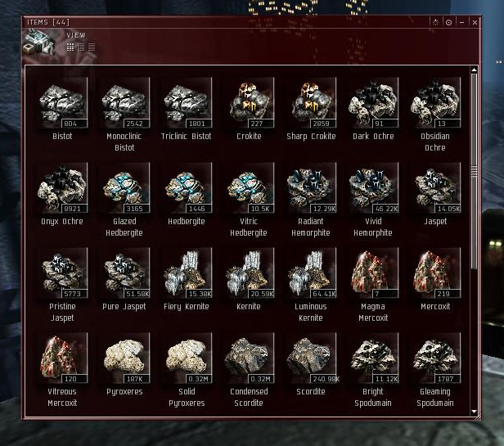Open the window settings circle button

tap(448, 22)
